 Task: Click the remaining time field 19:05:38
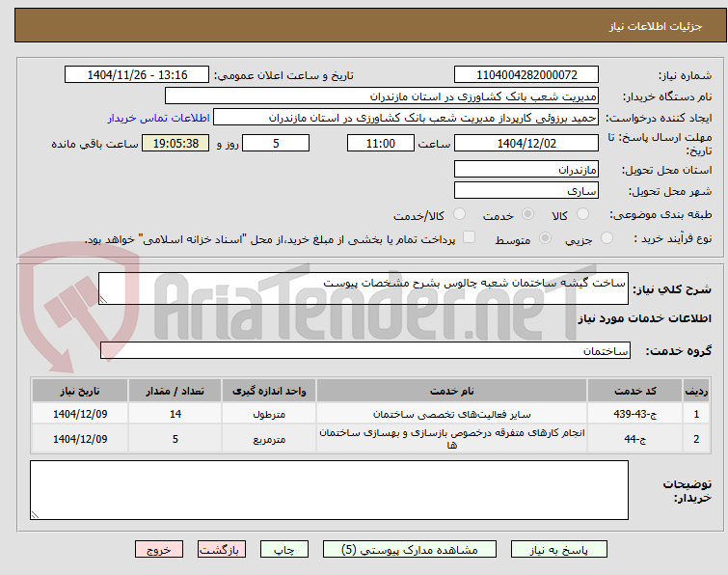(x=175, y=143)
